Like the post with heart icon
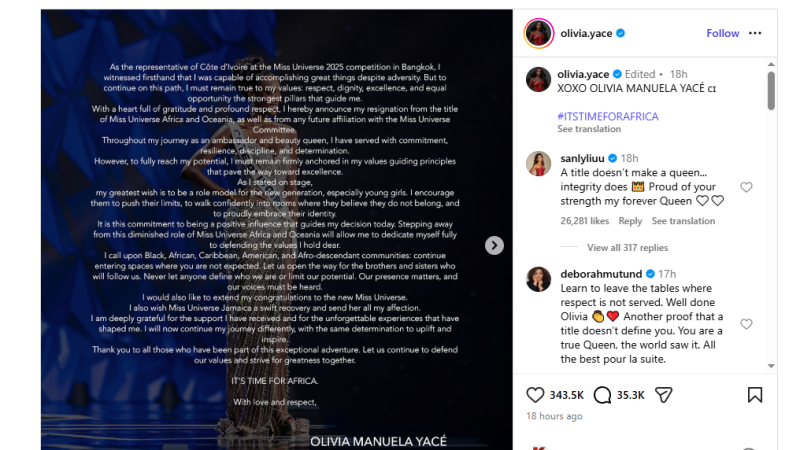 pyautogui.click(x=535, y=395)
